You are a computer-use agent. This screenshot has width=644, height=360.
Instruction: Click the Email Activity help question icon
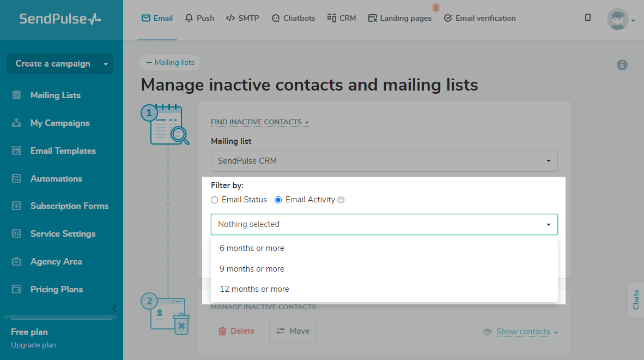click(341, 200)
